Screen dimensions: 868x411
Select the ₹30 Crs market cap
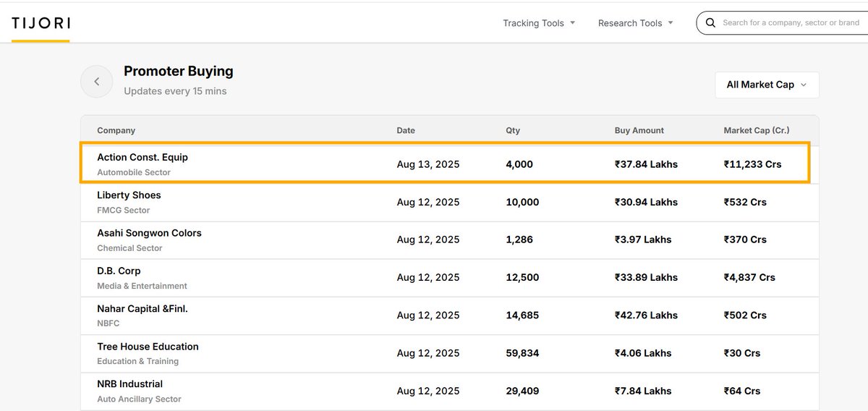pyautogui.click(x=742, y=353)
